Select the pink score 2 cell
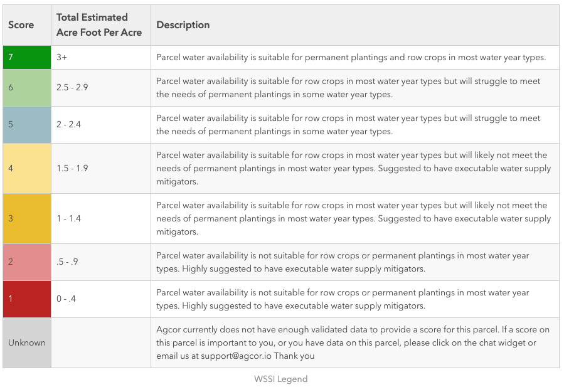Image resolution: width=564 pixels, height=392 pixels. pos(27,262)
